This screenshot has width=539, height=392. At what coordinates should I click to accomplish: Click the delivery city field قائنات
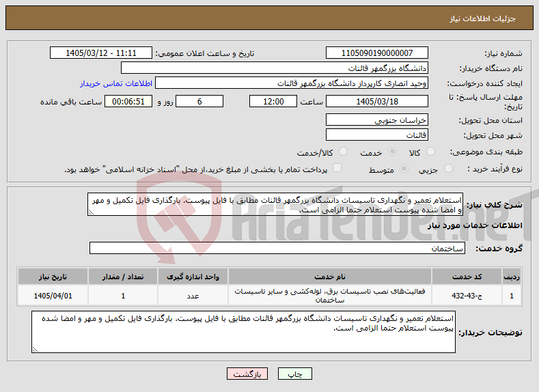pos(376,135)
